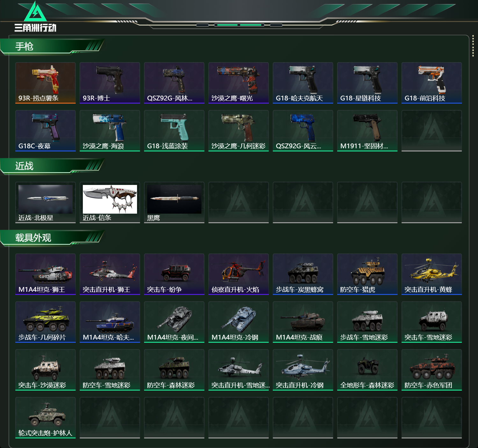Viewport: 478px width, 448px height.
Task: Select 突击直升机-冷钢 helicopter skin
Action: pos(303,370)
